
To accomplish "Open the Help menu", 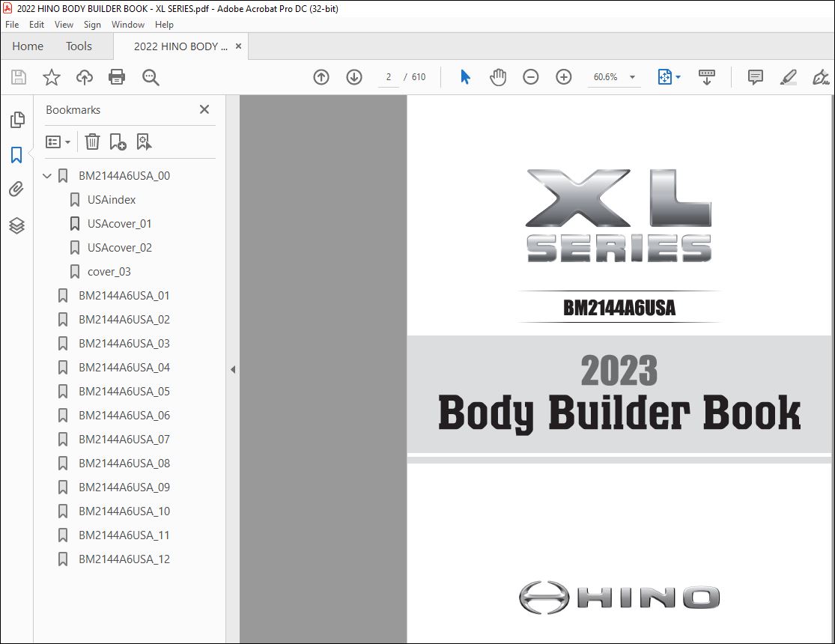I will click(x=164, y=25).
